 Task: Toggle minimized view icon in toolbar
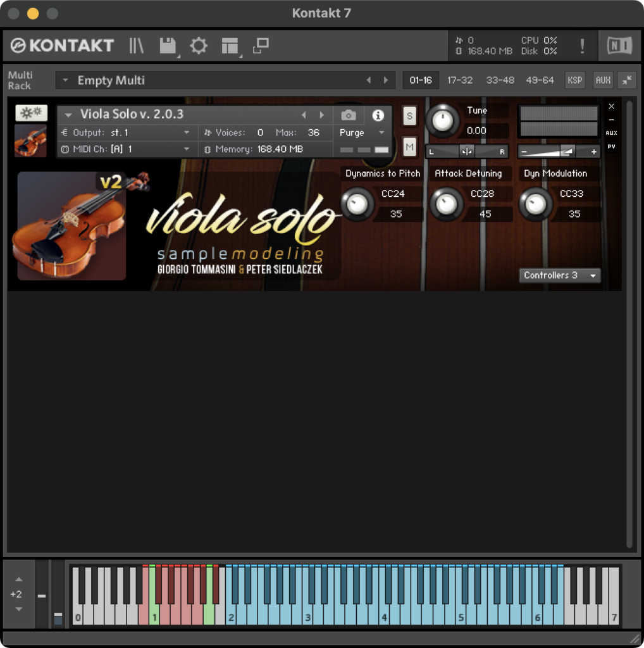[x=261, y=46]
